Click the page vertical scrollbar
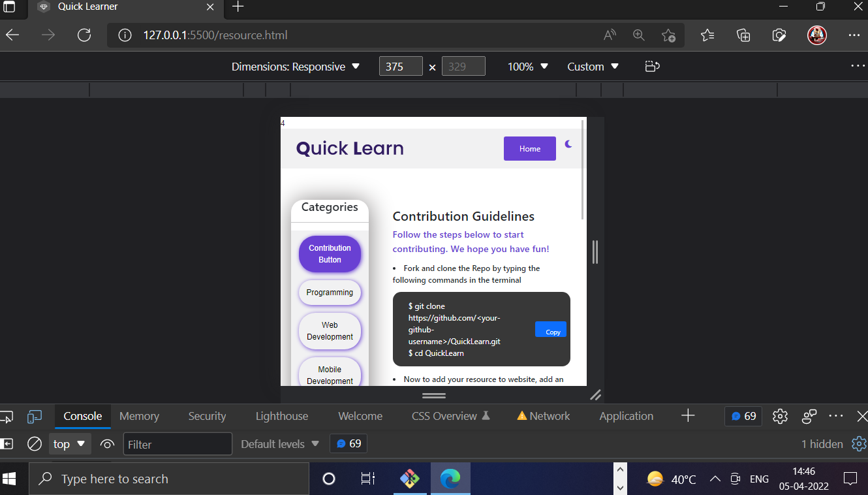 [x=582, y=170]
